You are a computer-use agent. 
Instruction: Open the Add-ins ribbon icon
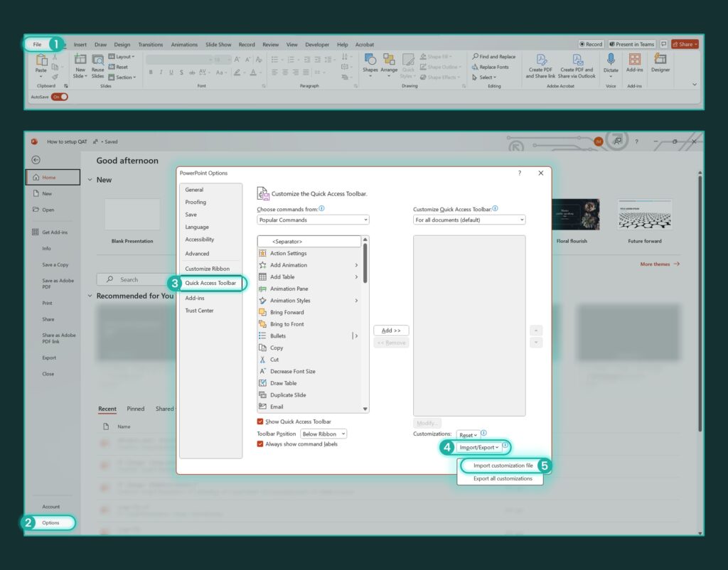pos(635,59)
